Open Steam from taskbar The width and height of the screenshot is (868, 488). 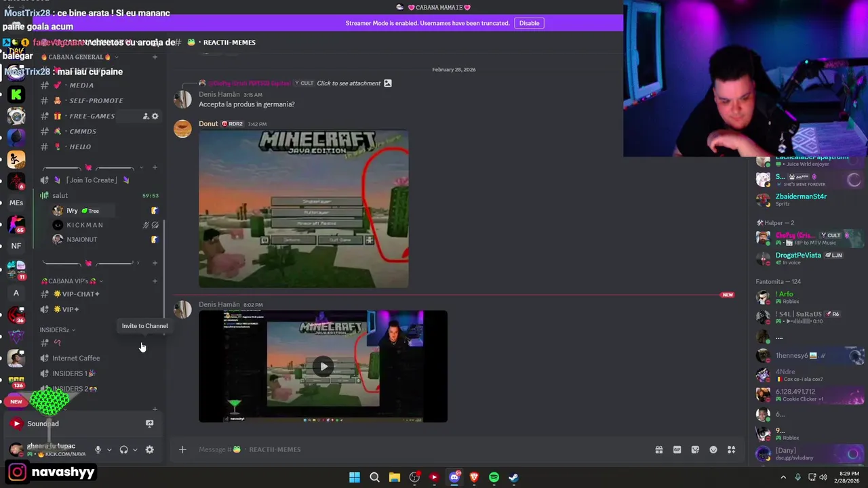(513, 477)
